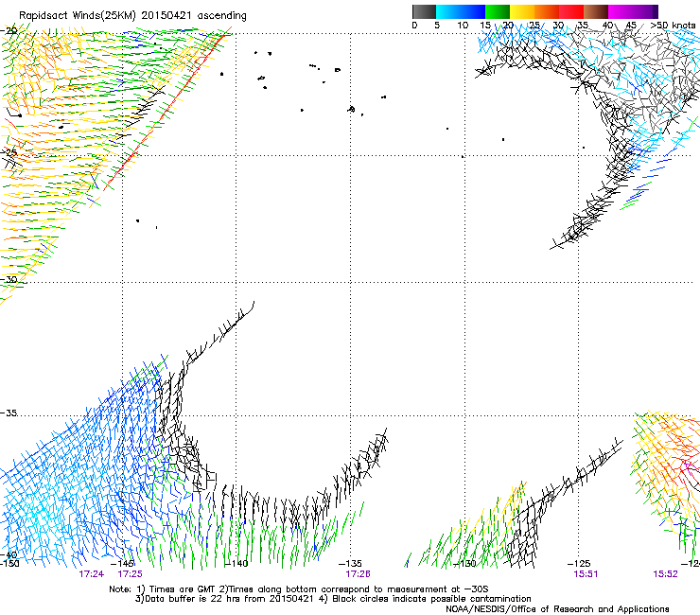Click the purple '17:24' time label
Screen dimensions: 700x615
pyautogui.click(x=92, y=574)
